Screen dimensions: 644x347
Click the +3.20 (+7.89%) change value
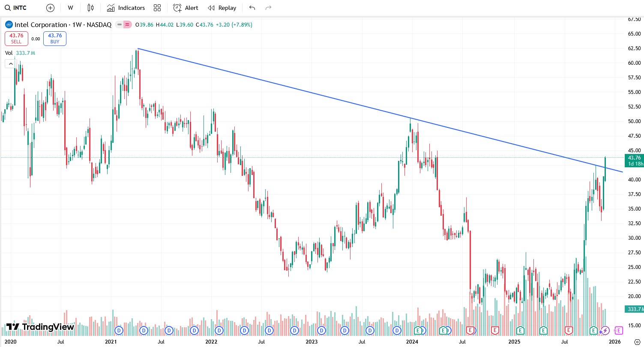(x=234, y=25)
